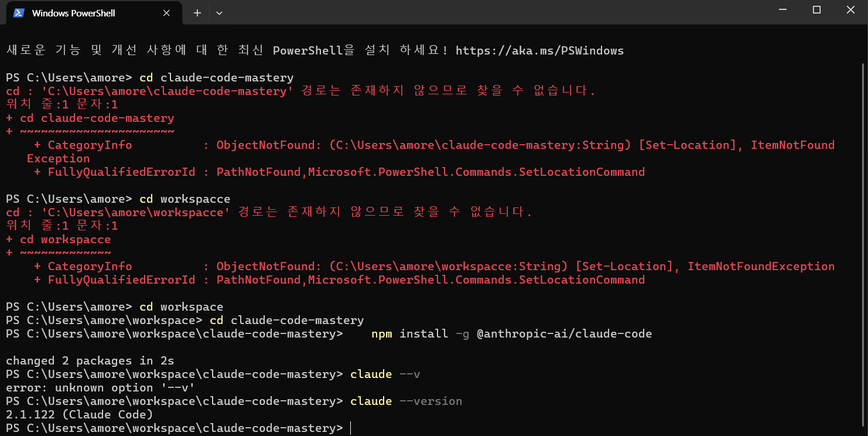
Task: Click the red error path 'C:\Users\amore\claude-code-mastery'
Action: coord(166,91)
